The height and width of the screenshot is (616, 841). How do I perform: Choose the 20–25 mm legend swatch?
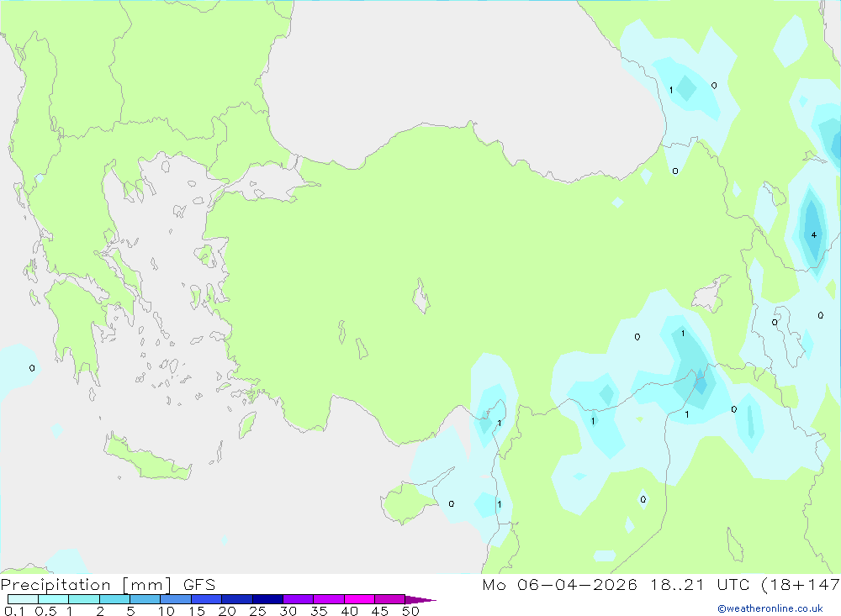point(237,599)
